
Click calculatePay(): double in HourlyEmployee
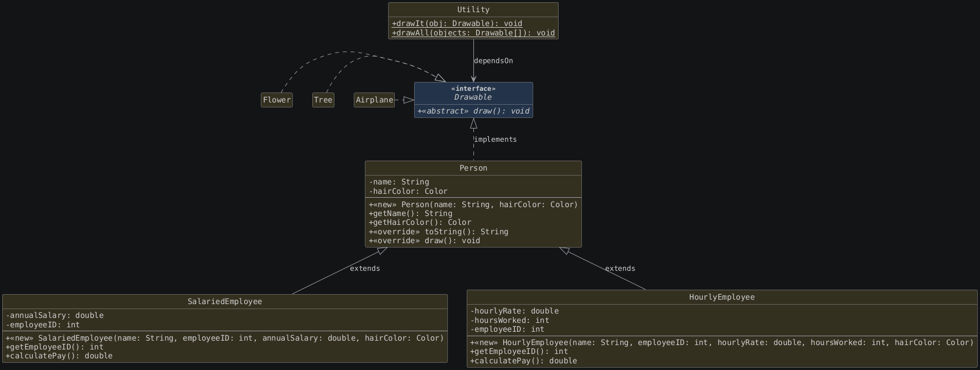pyautogui.click(x=524, y=361)
